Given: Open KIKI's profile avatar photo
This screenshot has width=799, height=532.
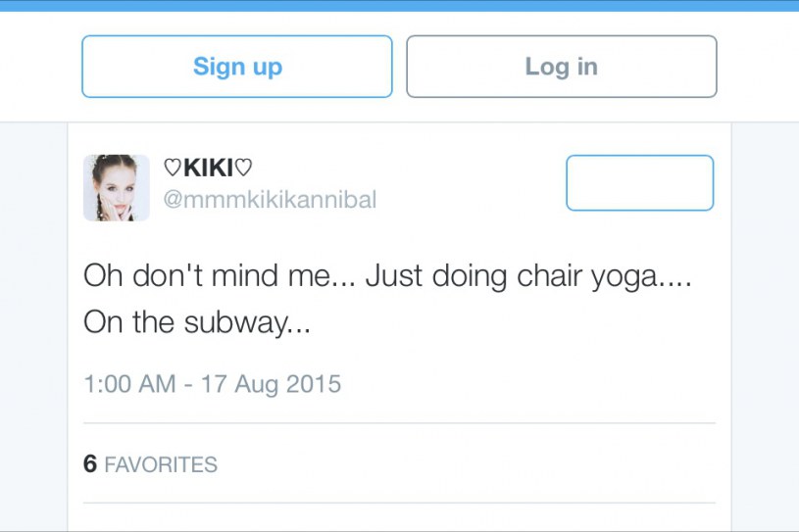Looking at the screenshot, I should point(117,187).
